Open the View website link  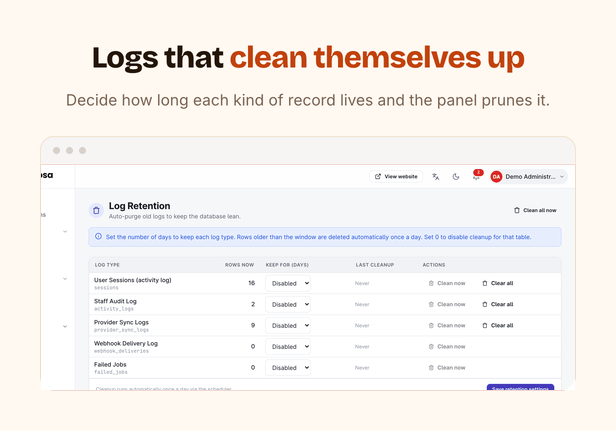point(396,176)
